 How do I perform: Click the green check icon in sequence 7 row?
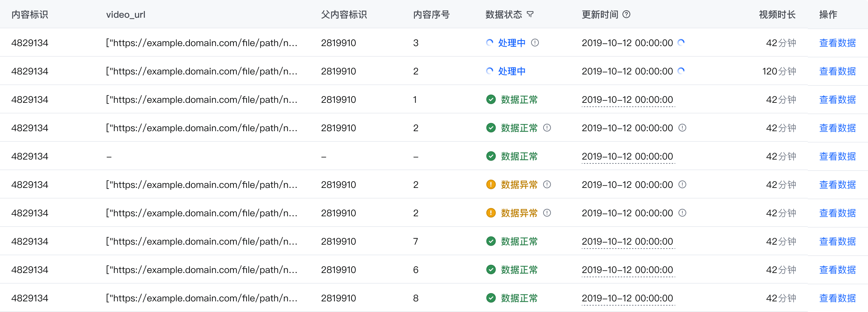tap(491, 241)
